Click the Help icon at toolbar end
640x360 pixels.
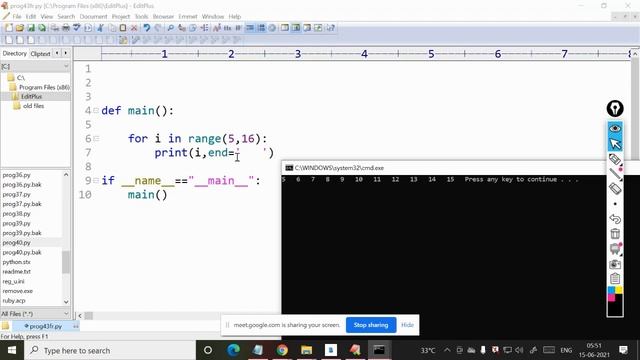point(330,28)
